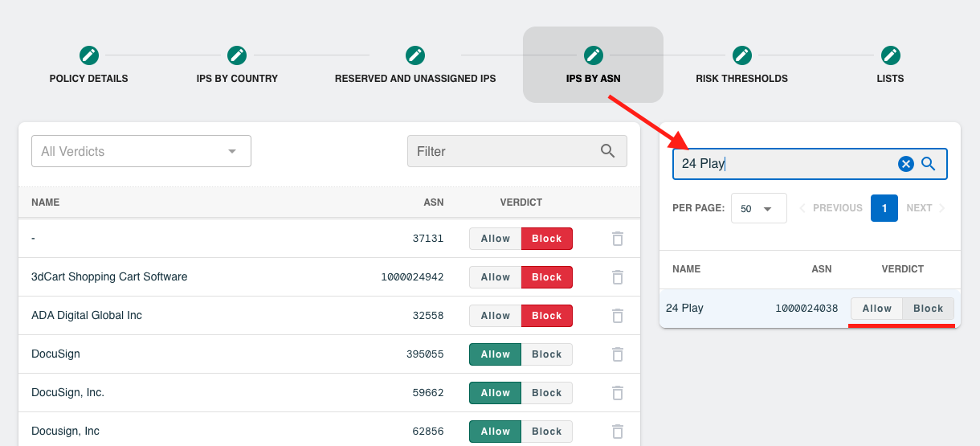
Task: Click the 3dCart Shopping Cart Software name
Action: [109, 276]
